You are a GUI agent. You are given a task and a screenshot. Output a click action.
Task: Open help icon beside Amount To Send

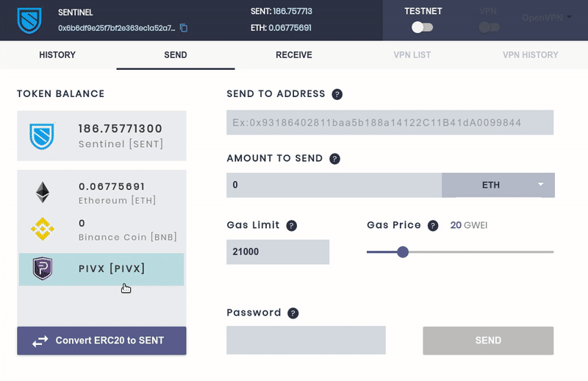334,159
